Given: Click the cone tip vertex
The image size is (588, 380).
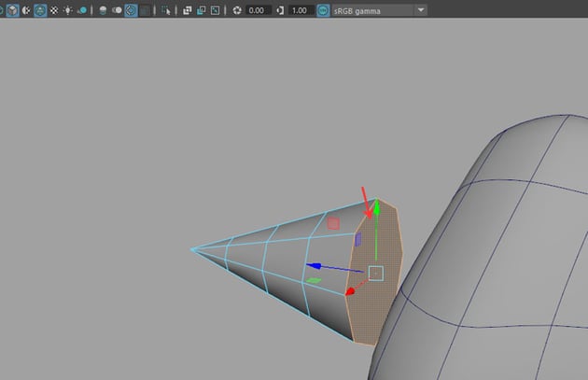Looking at the screenshot, I should click(x=193, y=249).
